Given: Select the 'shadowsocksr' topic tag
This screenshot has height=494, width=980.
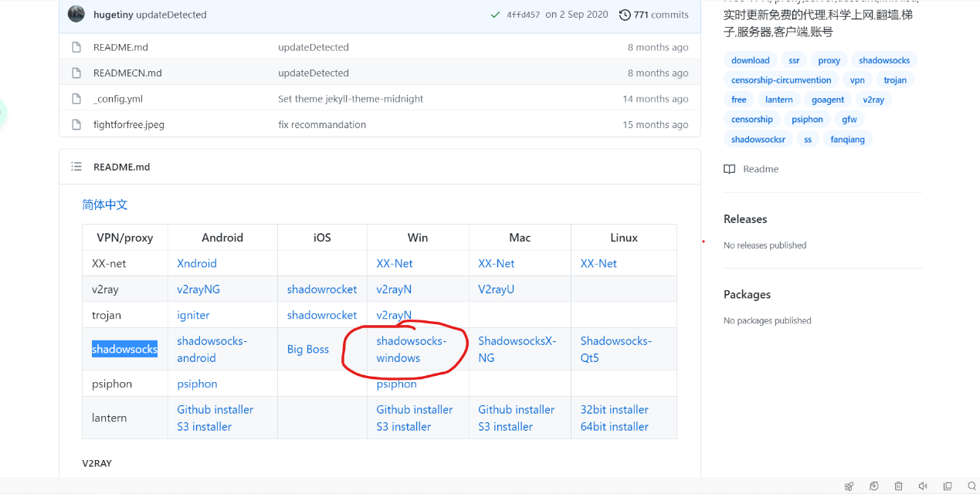Looking at the screenshot, I should pos(758,140).
